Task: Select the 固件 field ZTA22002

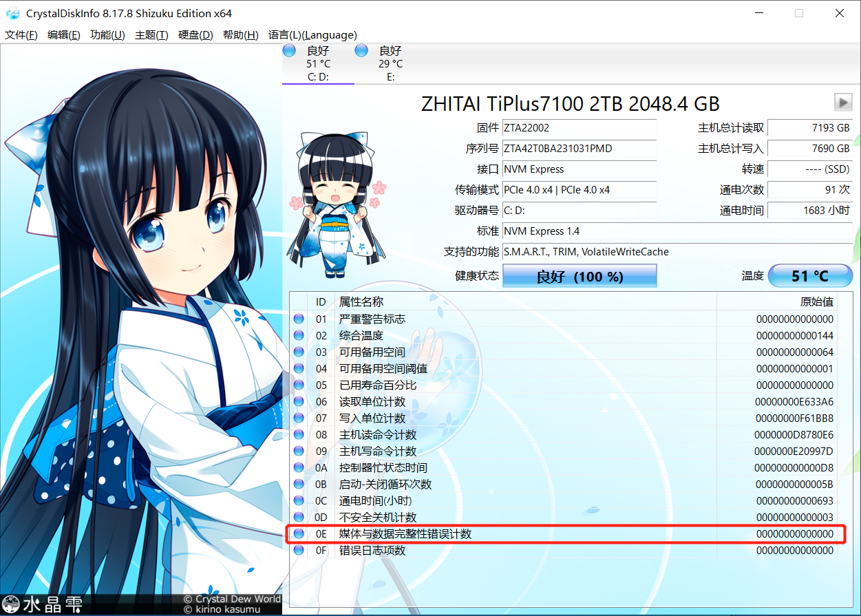Action: pos(580,127)
